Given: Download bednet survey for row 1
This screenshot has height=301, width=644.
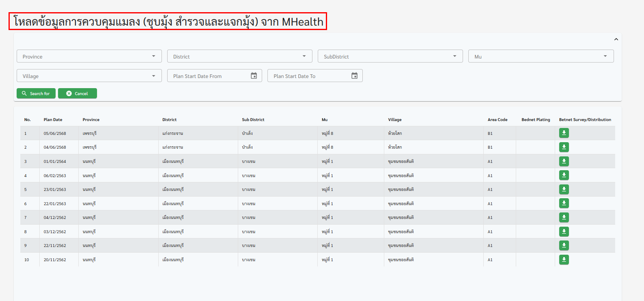Looking at the screenshot, I should coord(564,133).
